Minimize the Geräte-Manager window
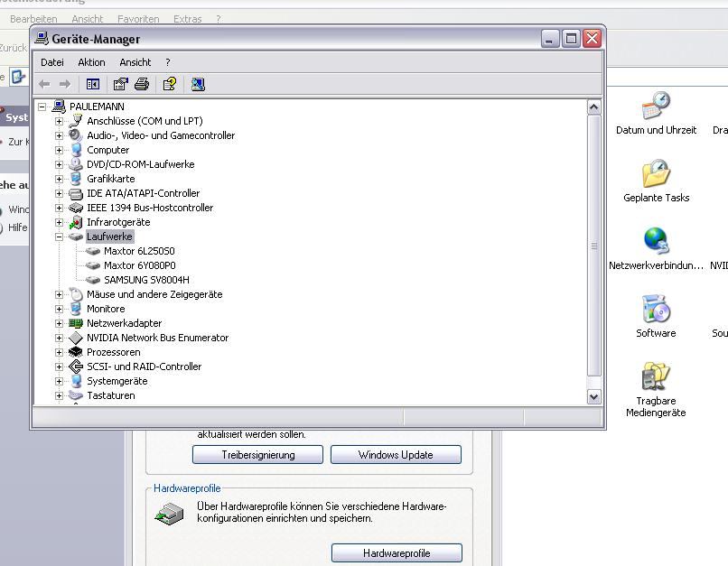The height and width of the screenshot is (566, 728). pos(550,39)
